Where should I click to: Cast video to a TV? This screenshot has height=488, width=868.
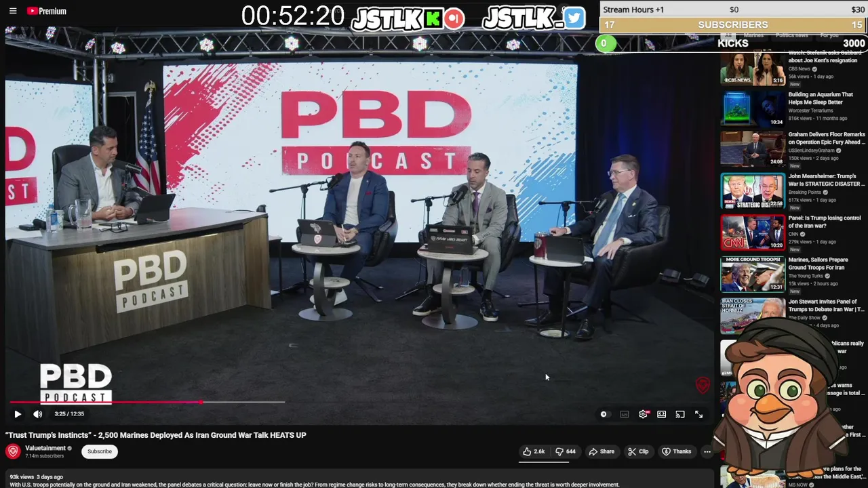pyautogui.click(x=680, y=414)
